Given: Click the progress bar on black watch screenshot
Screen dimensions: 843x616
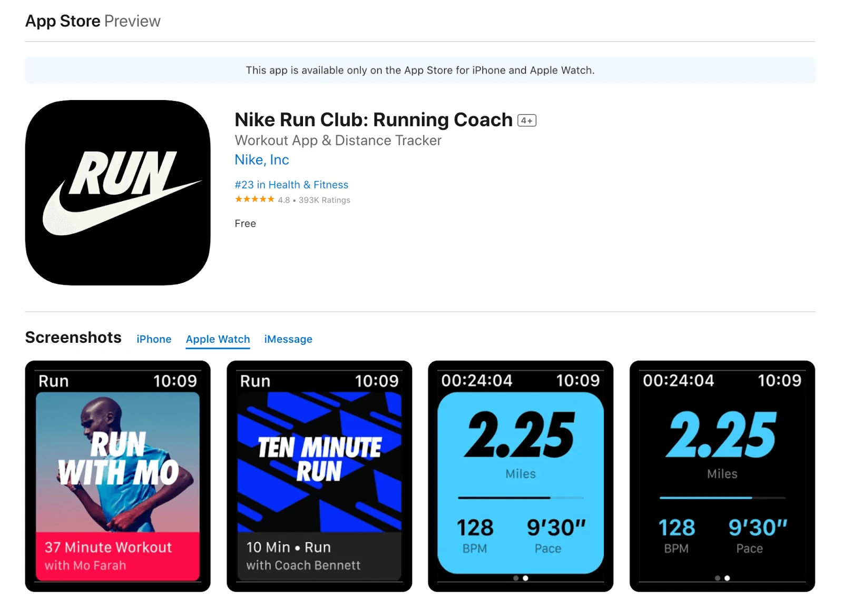Looking at the screenshot, I should [722, 498].
